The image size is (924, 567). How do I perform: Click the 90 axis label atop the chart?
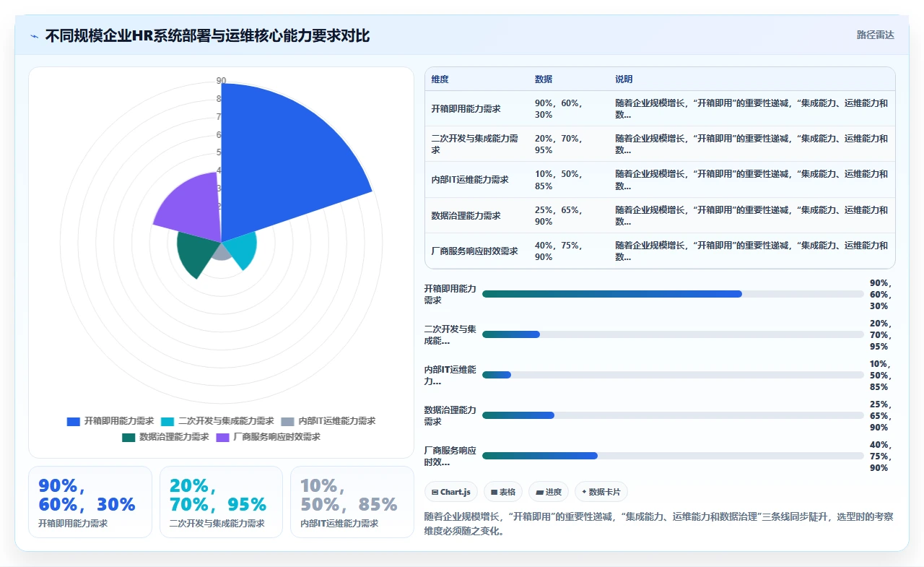click(x=222, y=80)
